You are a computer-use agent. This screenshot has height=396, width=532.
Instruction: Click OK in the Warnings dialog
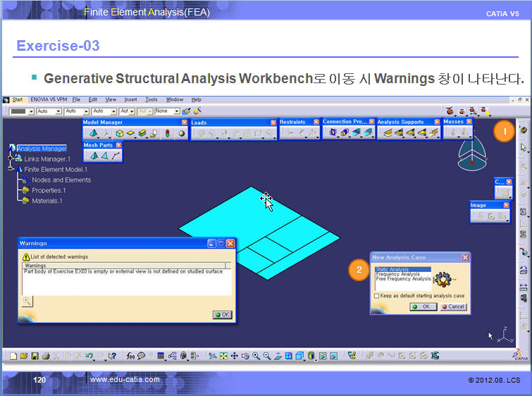[222, 315]
